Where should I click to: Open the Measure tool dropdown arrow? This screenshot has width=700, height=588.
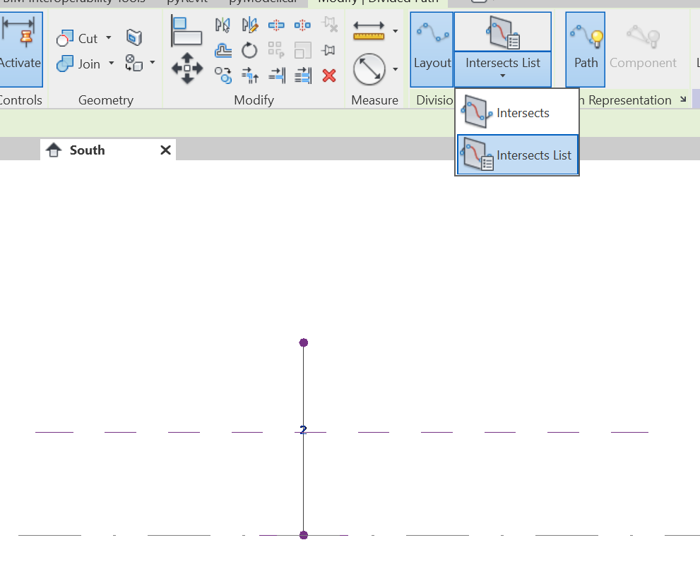pos(395,69)
